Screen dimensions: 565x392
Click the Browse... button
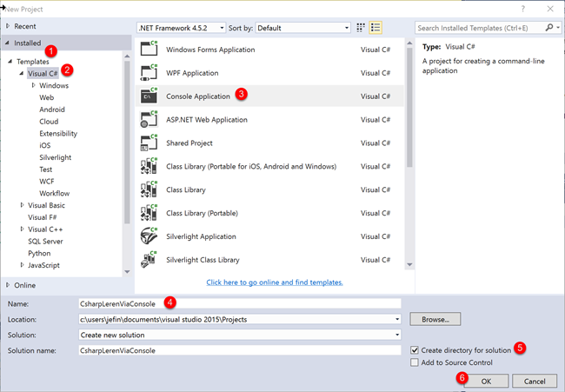point(435,319)
